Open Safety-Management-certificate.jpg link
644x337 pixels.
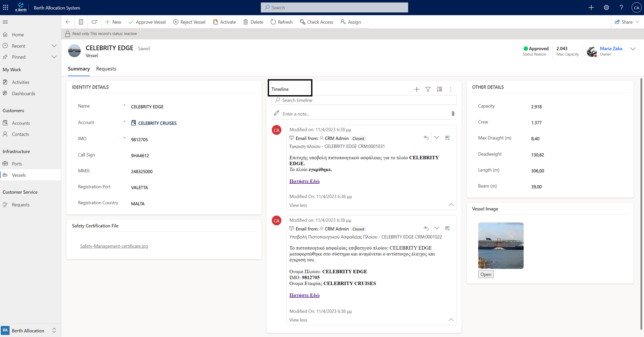click(x=114, y=246)
